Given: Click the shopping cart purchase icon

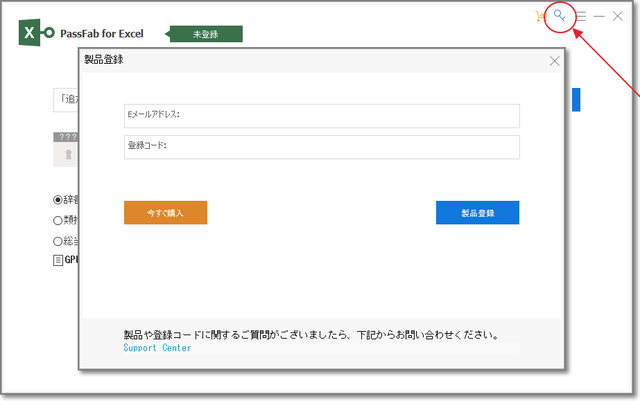Looking at the screenshot, I should [542, 17].
